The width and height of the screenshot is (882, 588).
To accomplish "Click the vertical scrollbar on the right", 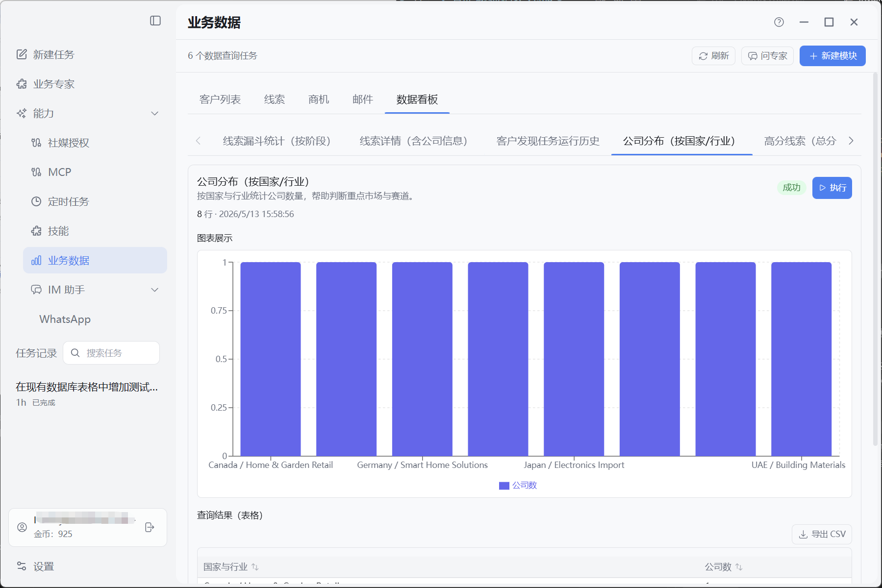I will pos(875,259).
